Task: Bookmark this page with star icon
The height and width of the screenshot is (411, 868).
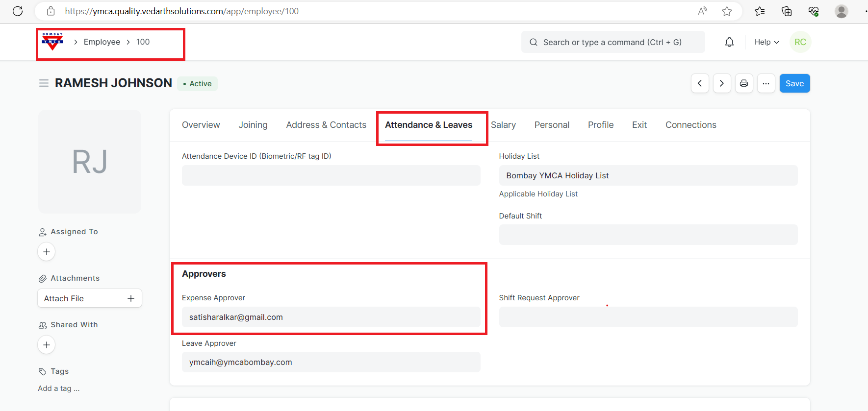Action: [x=727, y=11]
